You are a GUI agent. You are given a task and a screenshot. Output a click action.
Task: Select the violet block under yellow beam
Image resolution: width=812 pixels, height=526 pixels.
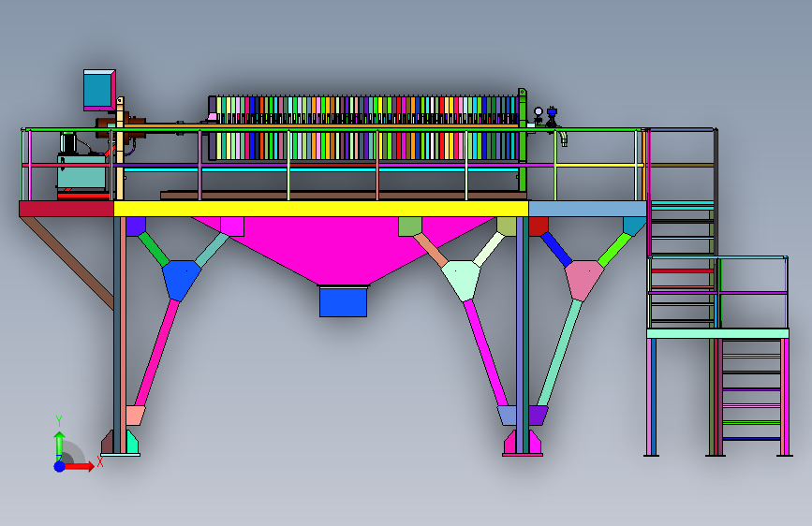pos(136,226)
